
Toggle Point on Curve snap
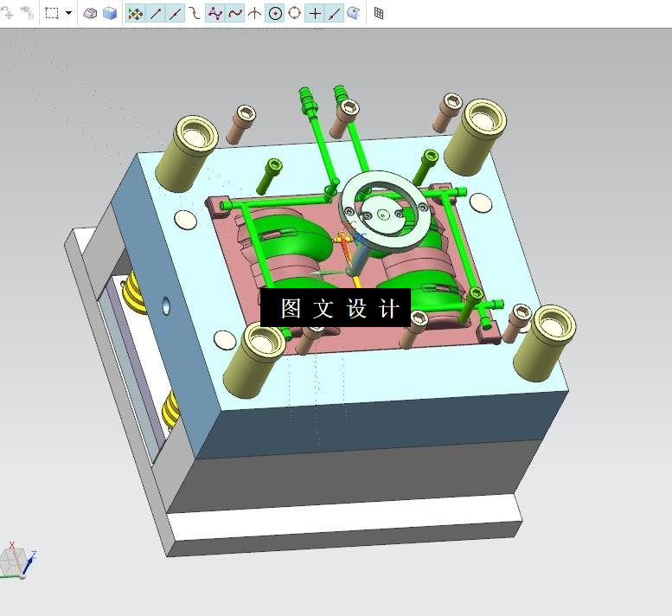click(x=335, y=14)
